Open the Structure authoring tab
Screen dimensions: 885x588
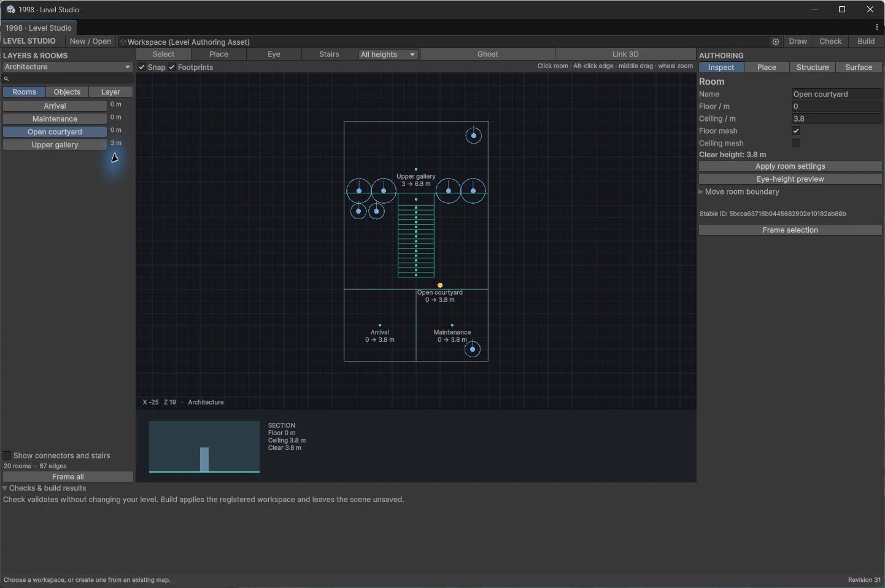(x=813, y=68)
